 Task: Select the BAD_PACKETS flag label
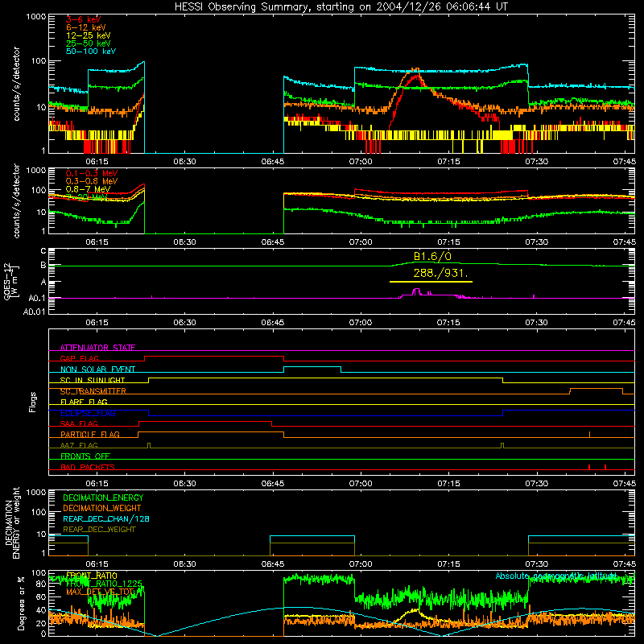tap(88, 467)
